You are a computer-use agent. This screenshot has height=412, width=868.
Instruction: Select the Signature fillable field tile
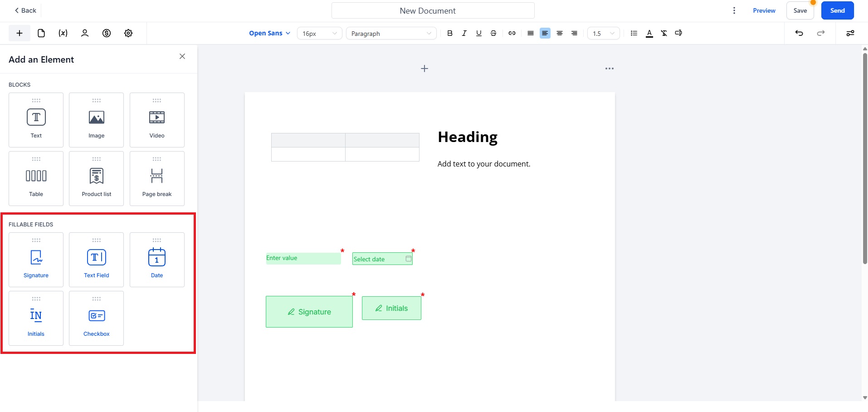pyautogui.click(x=36, y=260)
